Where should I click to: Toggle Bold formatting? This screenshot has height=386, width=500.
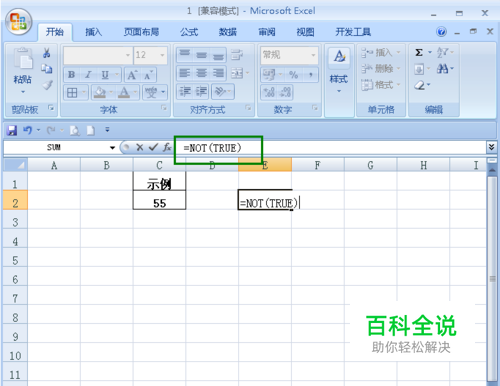coord(71,74)
